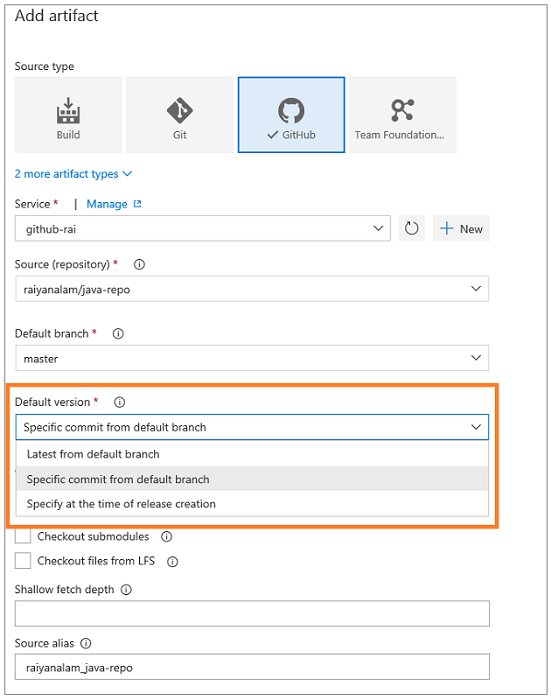Open the raiyanalam/java-repo repository dropdown
The image size is (551, 700).
[x=252, y=289]
